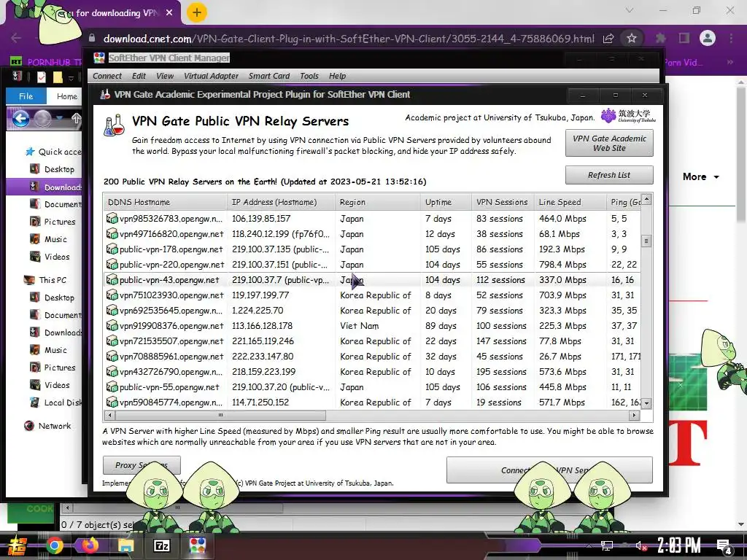Screen dimensions: 747x560
Task: Click the Chrome share page icon
Action: click(608, 39)
